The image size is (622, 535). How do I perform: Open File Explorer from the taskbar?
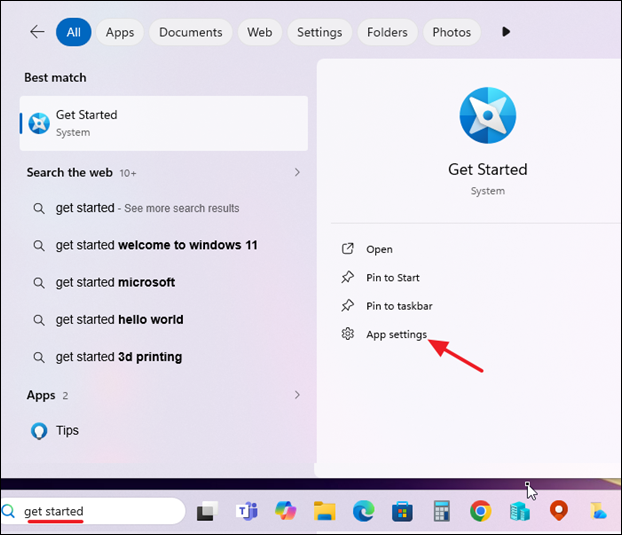(324, 511)
